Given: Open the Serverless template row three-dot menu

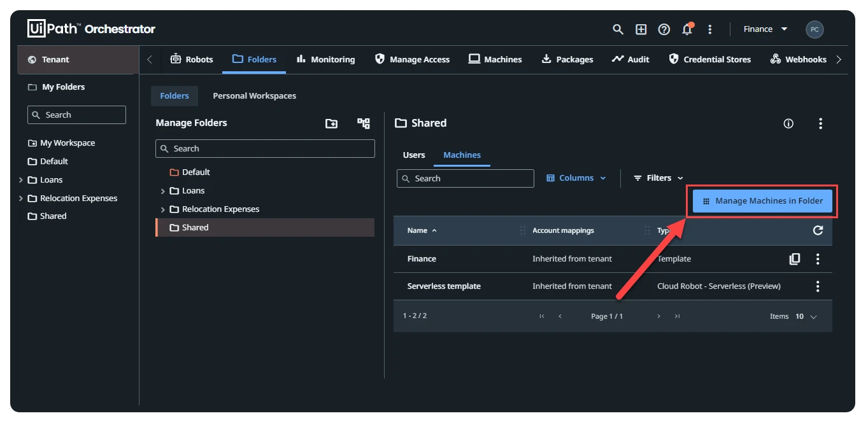Looking at the screenshot, I should [818, 286].
